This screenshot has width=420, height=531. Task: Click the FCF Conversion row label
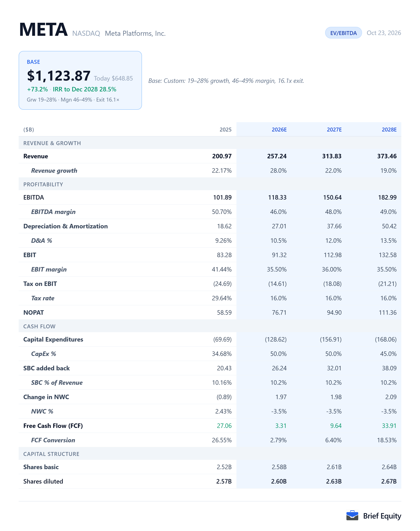click(53, 440)
